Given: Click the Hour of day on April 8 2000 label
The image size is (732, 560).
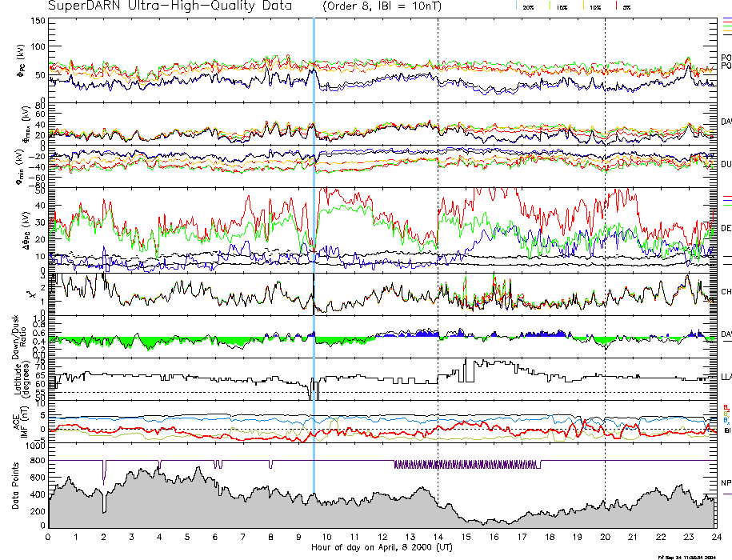Looking at the screenshot, I should point(382,547).
